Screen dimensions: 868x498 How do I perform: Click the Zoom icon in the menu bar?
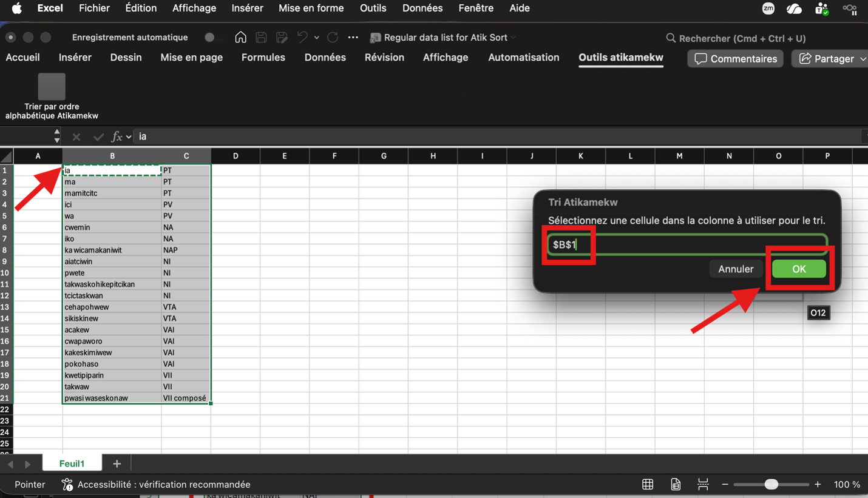pos(768,8)
